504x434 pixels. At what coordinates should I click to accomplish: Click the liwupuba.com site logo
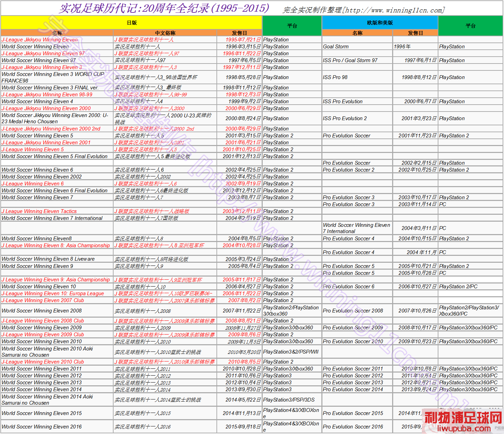tap(463, 422)
